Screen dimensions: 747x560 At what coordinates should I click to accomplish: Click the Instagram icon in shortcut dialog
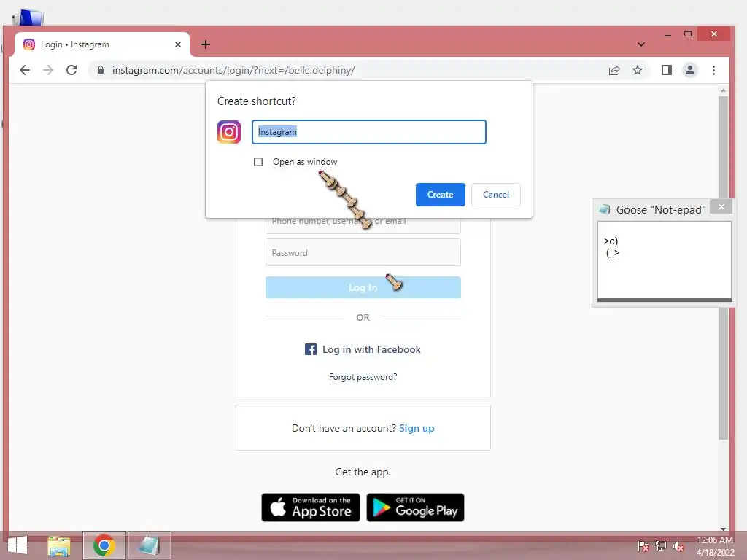[x=229, y=132]
